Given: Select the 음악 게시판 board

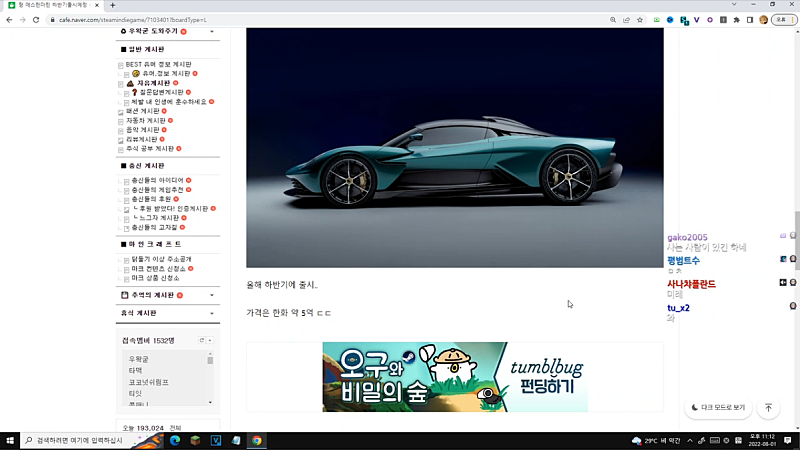Looking at the screenshot, I should point(135,129).
